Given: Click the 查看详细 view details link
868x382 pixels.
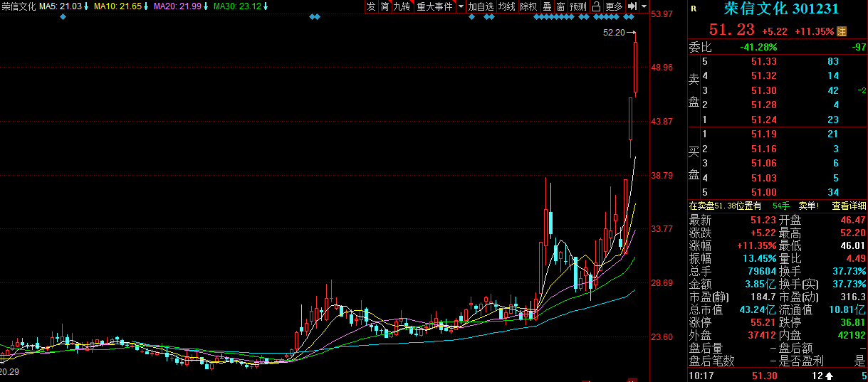Looking at the screenshot, I should tap(849, 206).
